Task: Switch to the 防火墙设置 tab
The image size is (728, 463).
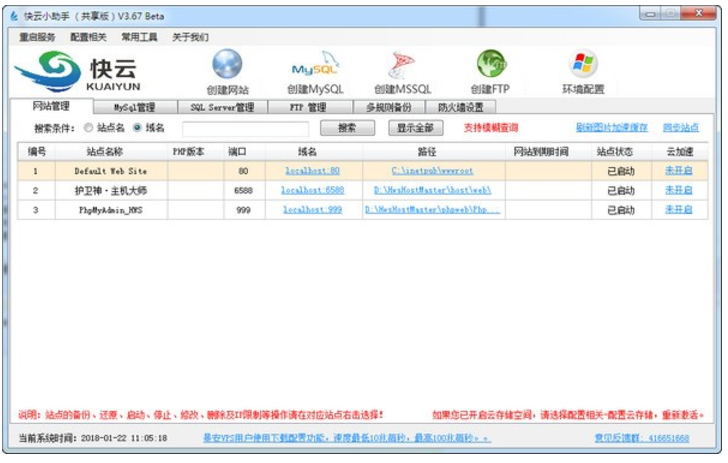Action: [460, 107]
